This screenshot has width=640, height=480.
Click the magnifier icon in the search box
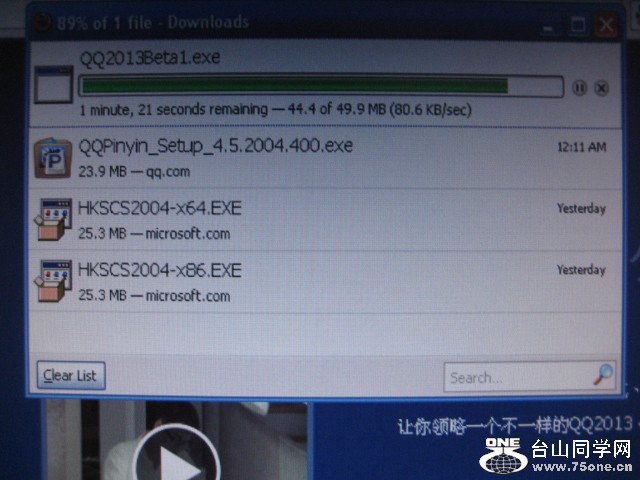pyautogui.click(x=602, y=374)
